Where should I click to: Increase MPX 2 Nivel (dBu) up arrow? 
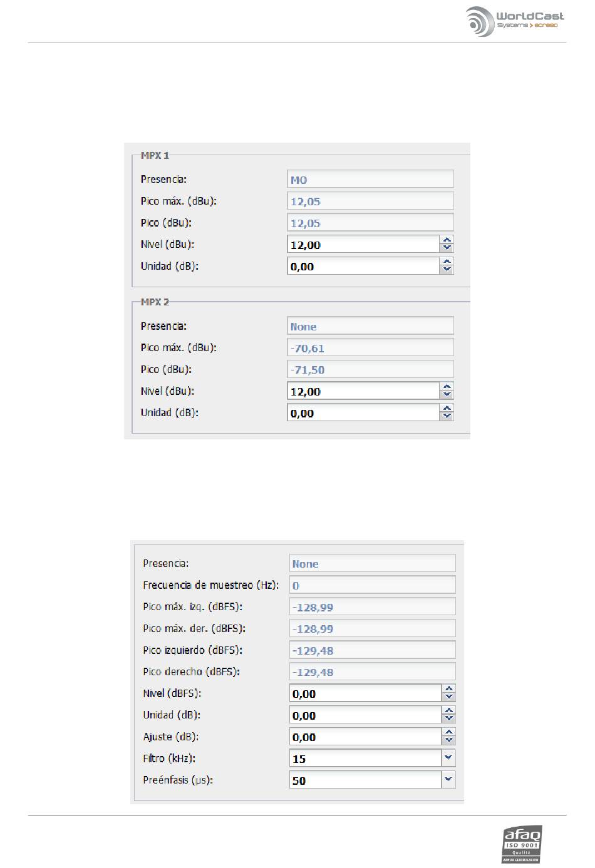[x=447, y=387]
